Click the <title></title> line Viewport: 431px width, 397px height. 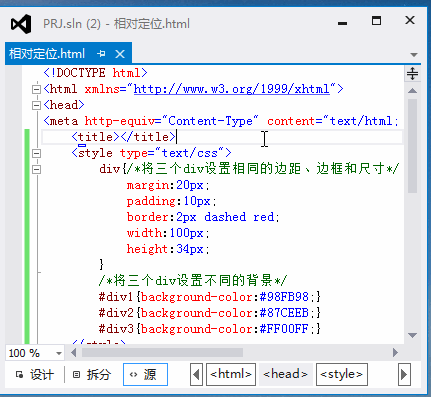pyautogui.click(x=124, y=137)
